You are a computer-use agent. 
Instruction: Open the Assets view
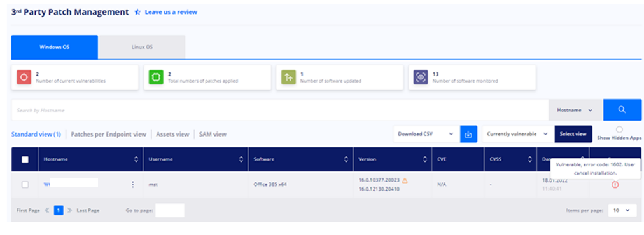click(x=172, y=134)
